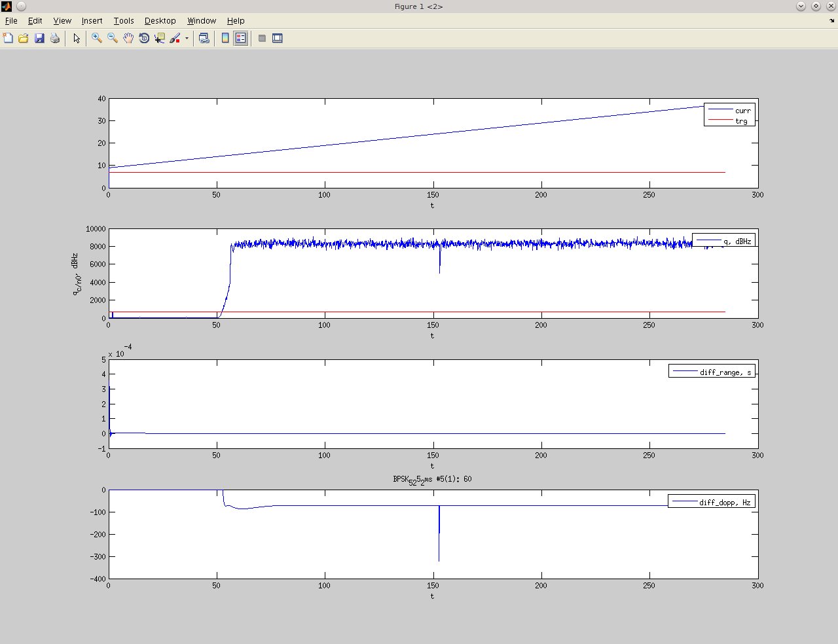Open the Desktop menu
Viewport: 838px width, 644px height.
pos(160,21)
